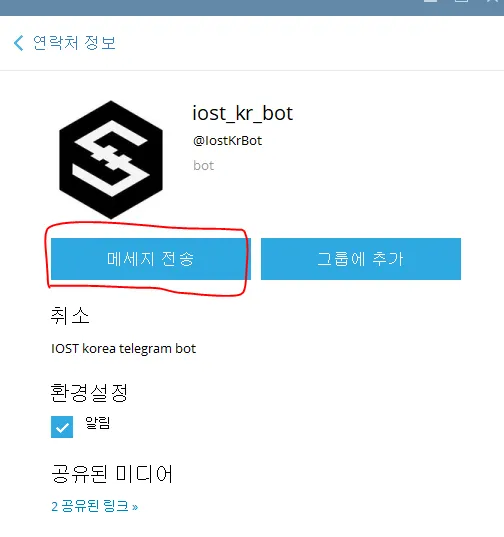Close the window with the X icon
Viewport: 504px width, 537px height.
493,1
